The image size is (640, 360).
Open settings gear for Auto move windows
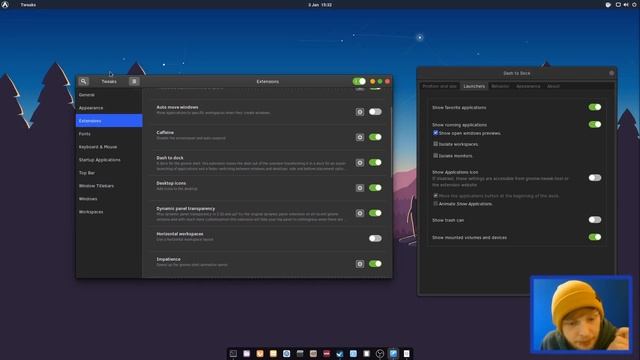(360, 112)
